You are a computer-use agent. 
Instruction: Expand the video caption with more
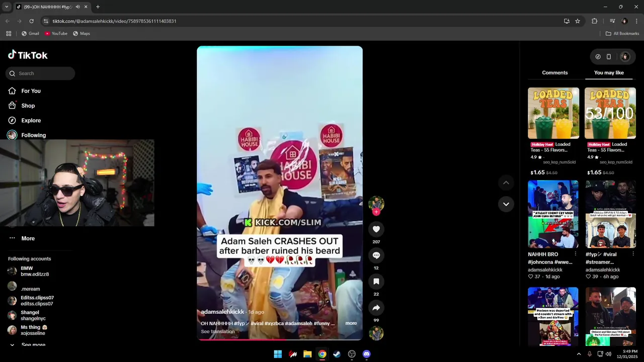[x=351, y=323]
